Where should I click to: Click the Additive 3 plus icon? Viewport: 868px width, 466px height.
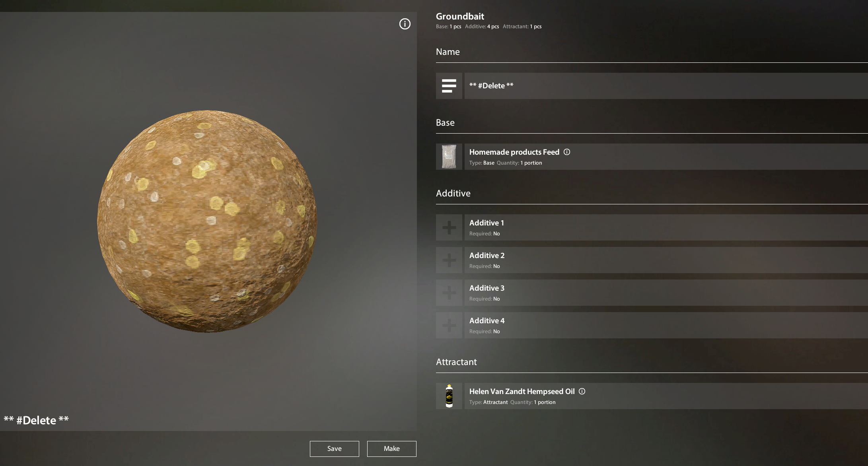click(x=449, y=293)
